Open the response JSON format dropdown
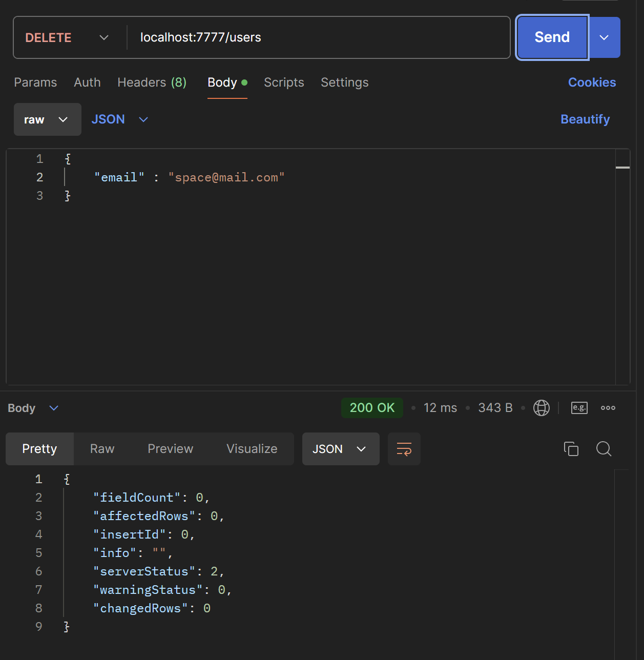The height and width of the screenshot is (660, 644). [x=341, y=449]
